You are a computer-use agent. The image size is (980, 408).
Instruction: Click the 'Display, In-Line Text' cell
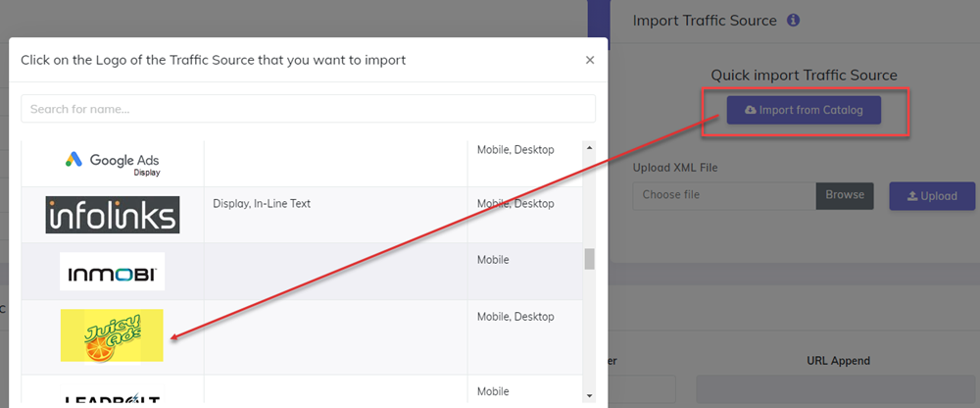coord(262,203)
